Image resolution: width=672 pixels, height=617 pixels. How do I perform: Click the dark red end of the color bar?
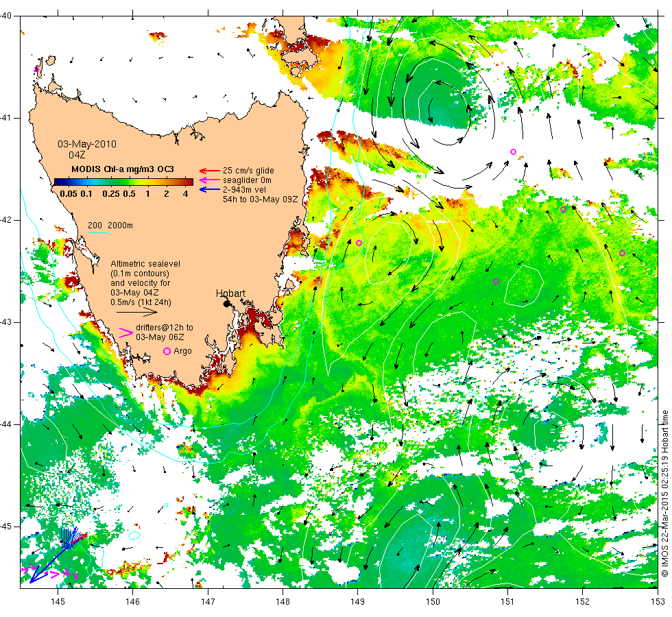click(190, 182)
